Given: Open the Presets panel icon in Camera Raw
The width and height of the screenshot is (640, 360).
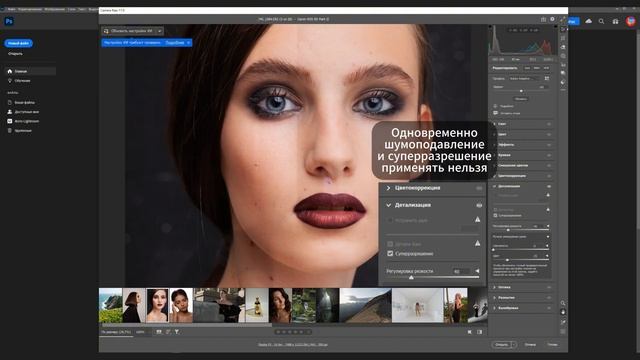Looking at the screenshot, I should click(563, 73).
